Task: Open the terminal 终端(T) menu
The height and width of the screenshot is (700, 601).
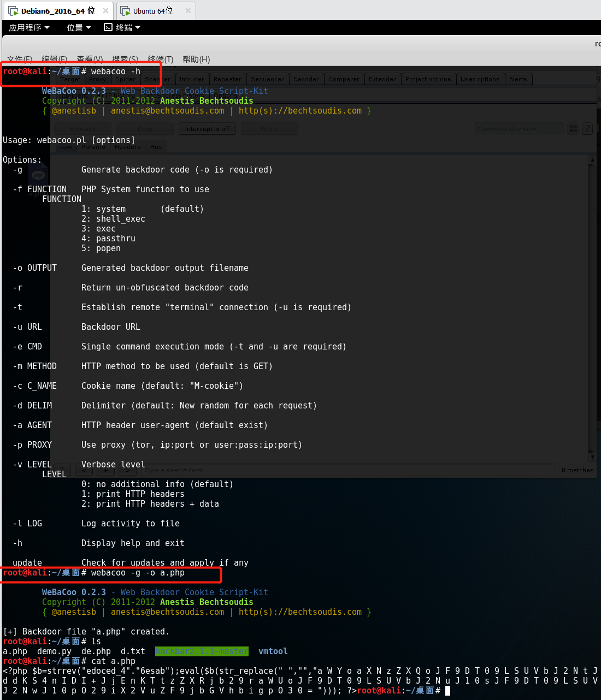Action: pyautogui.click(x=161, y=59)
